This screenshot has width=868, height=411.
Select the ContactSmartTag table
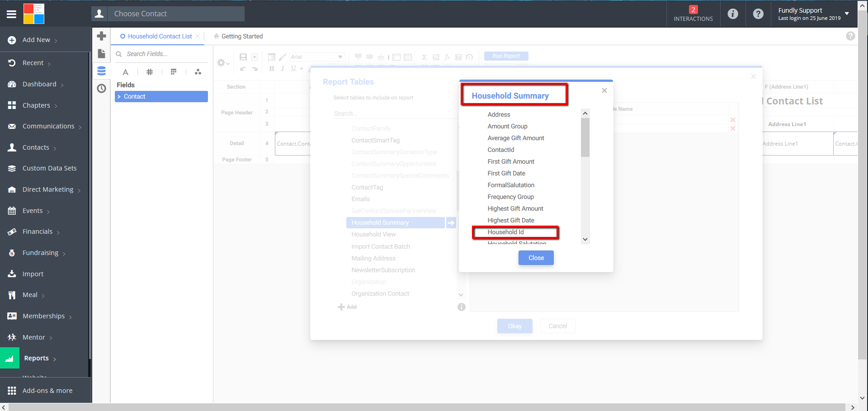376,140
